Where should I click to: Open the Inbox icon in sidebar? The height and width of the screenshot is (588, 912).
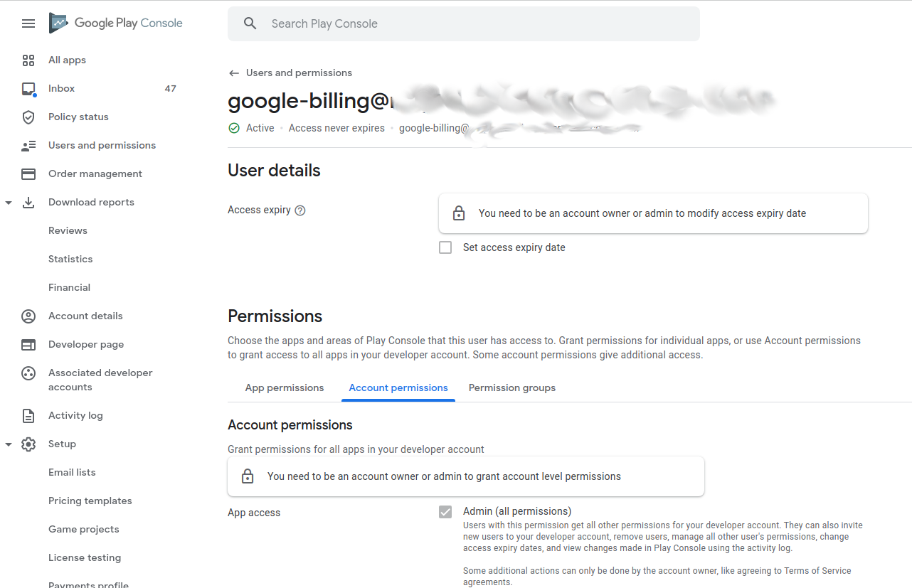[28, 89]
